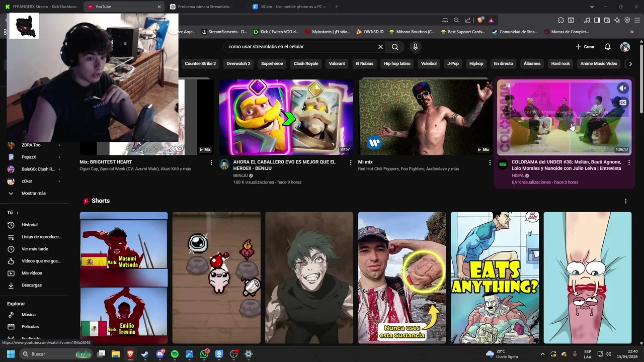Open options for the Mi mix card
The width and height of the screenshot is (644, 362).
click(490, 162)
